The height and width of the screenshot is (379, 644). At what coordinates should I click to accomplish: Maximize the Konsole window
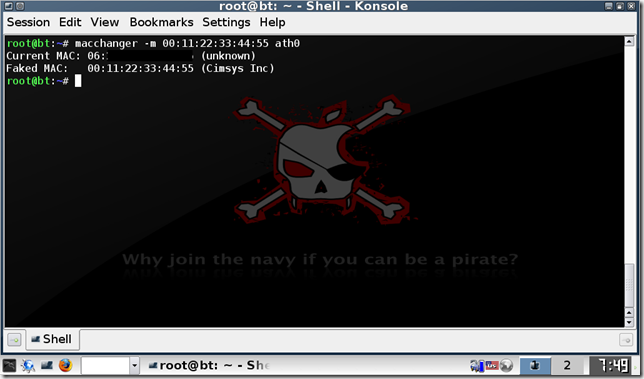pos(619,6)
